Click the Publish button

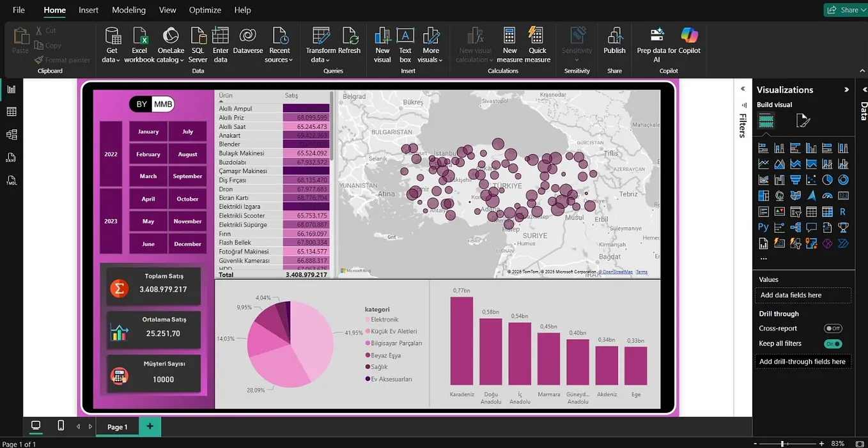coord(614,43)
